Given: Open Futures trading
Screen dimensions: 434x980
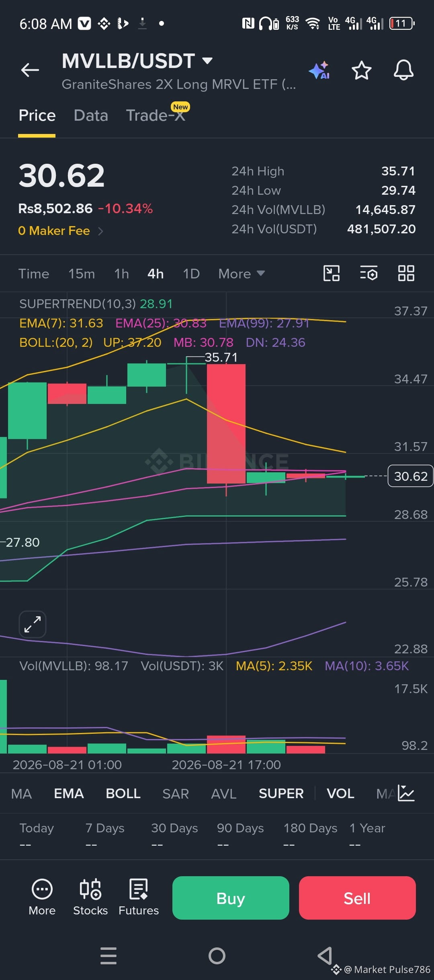Looking at the screenshot, I should (139, 898).
